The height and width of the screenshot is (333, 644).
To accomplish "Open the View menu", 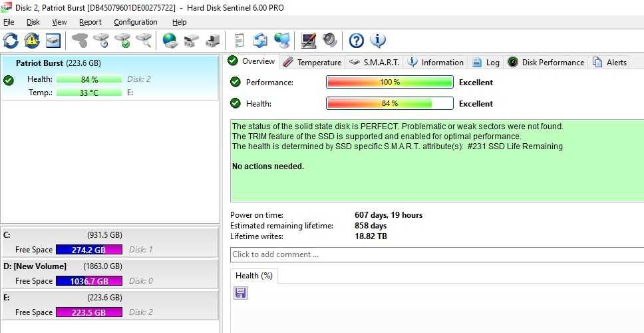I will click(x=59, y=22).
